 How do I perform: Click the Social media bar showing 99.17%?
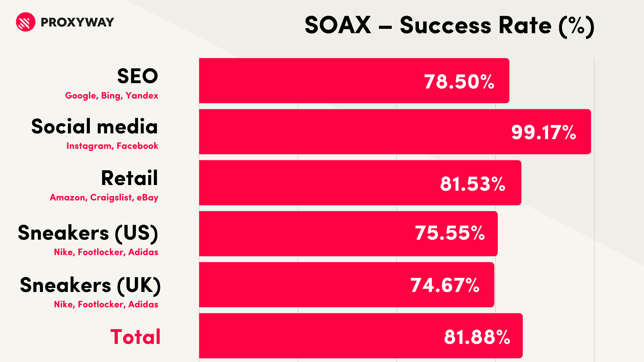pyautogui.click(x=395, y=132)
